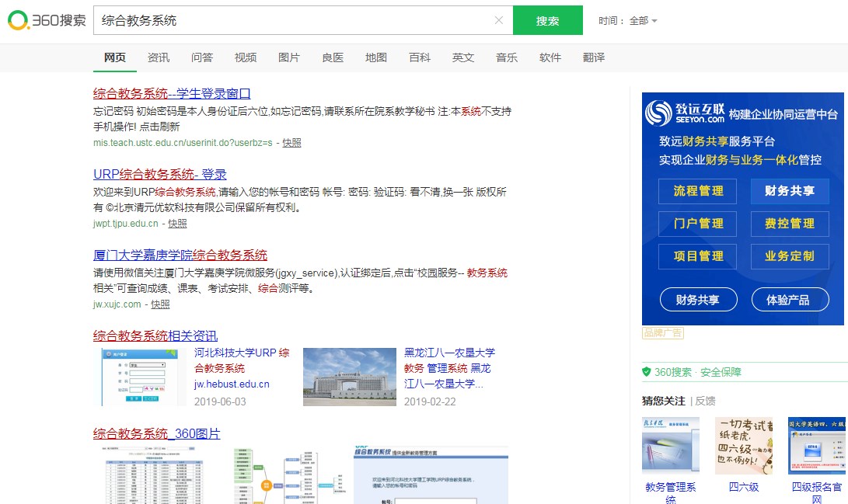Open the 综合教务系统_360图片 heading link
848x504 pixels.
157,433
